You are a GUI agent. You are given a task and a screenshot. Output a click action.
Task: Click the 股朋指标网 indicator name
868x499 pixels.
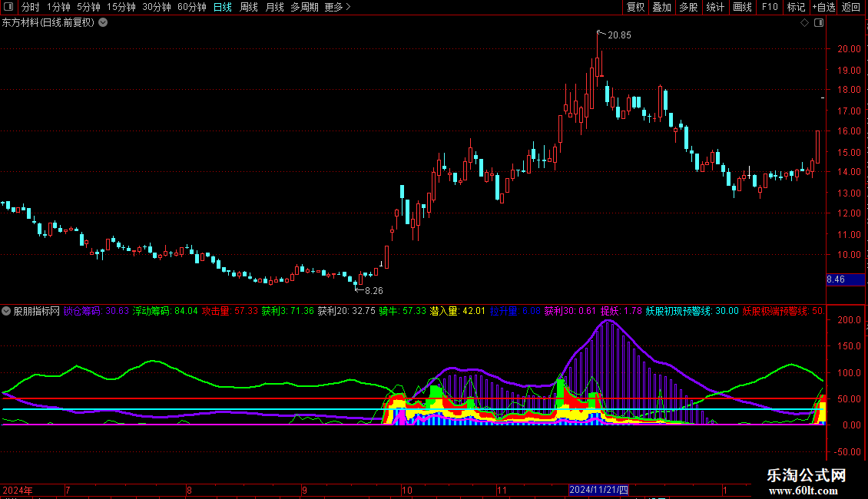(37, 311)
